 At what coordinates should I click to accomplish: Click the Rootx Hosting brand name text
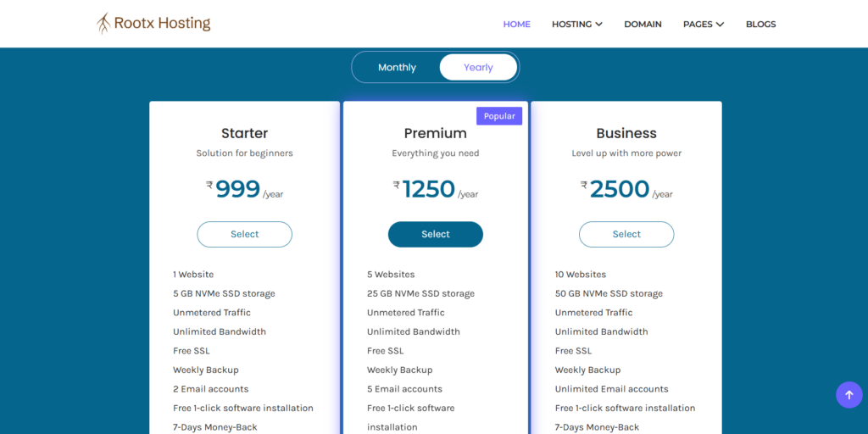coord(162,23)
